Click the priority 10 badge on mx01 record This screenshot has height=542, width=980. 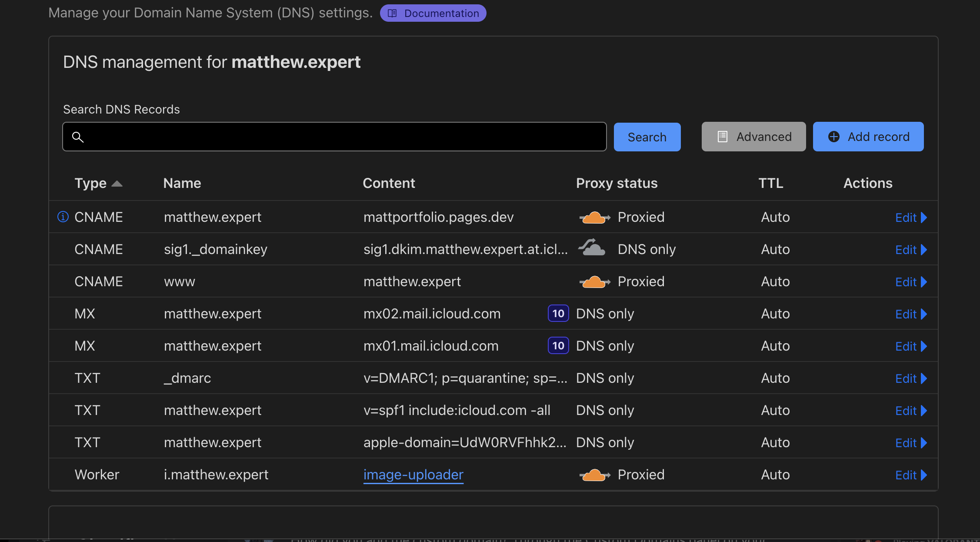pos(558,345)
